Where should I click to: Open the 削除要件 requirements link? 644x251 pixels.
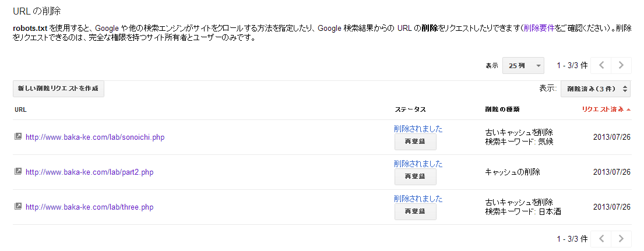coord(539,27)
